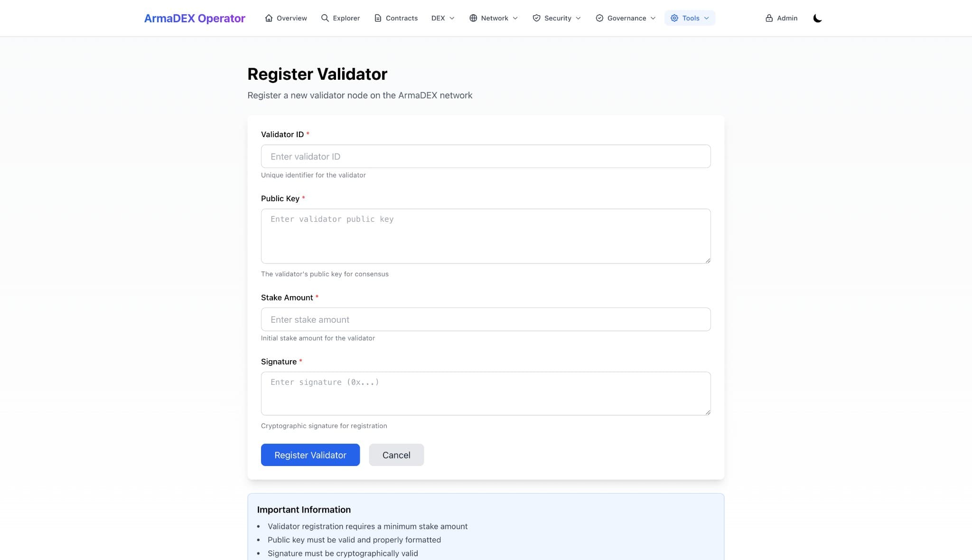
Task: Click the document icon next to Contracts
Action: (377, 18)
